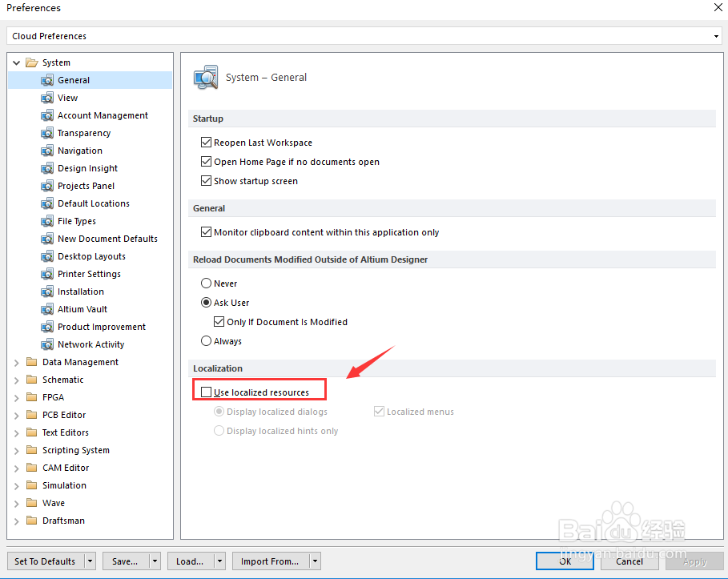Expand the FPGA node
Image resolution: width=728 pixels, height=579 pixels.
pos(16,398)
